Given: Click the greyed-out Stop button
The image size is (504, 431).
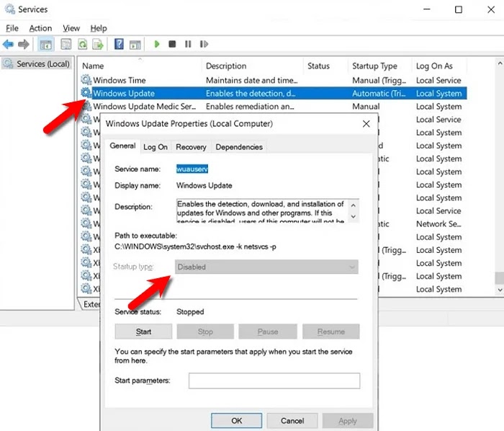Looking at the screenshot, I should pos(205,332).
